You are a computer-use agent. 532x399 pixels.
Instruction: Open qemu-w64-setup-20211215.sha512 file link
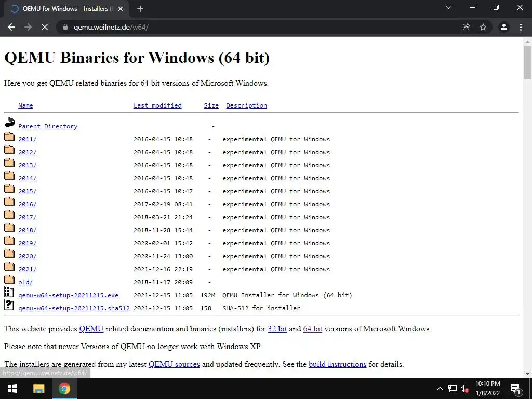click(x=74, y=308)
